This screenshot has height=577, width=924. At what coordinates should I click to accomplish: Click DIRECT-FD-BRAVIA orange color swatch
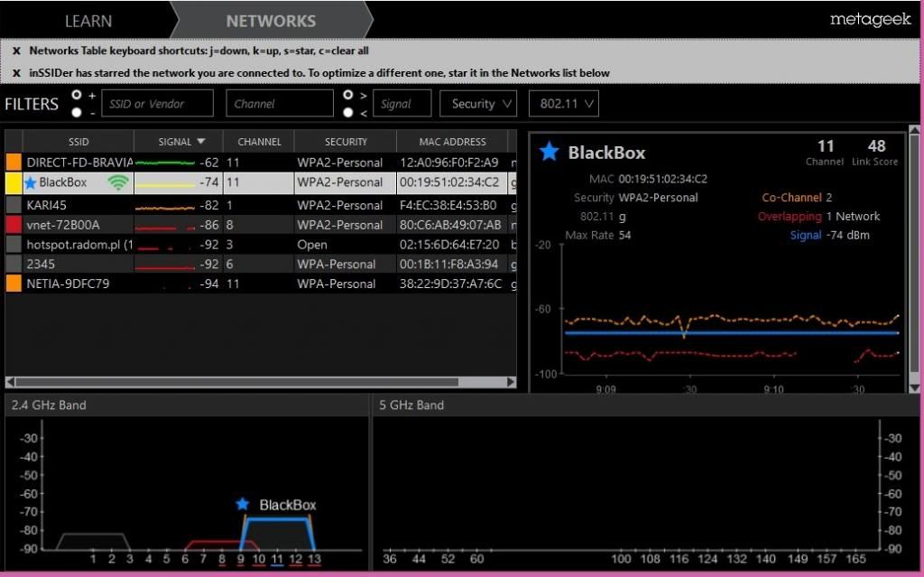point(14,163)
